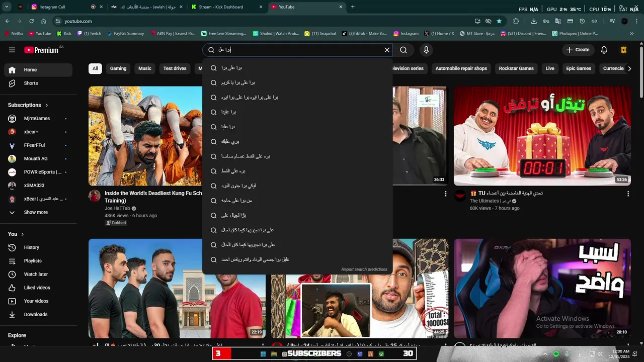Open MjrmGames channel subscription
The image size is (644, 362).
(x=38, y=118)
